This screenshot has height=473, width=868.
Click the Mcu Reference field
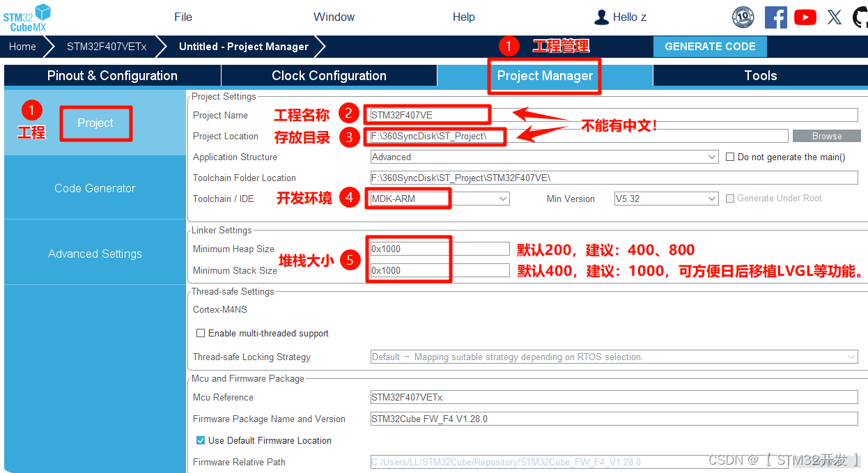click(614, 397)
